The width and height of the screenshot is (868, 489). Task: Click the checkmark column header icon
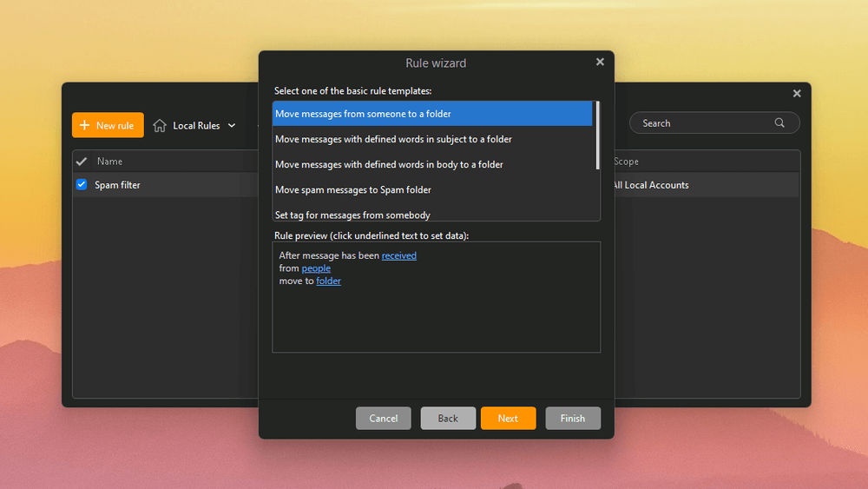(82, 162)
